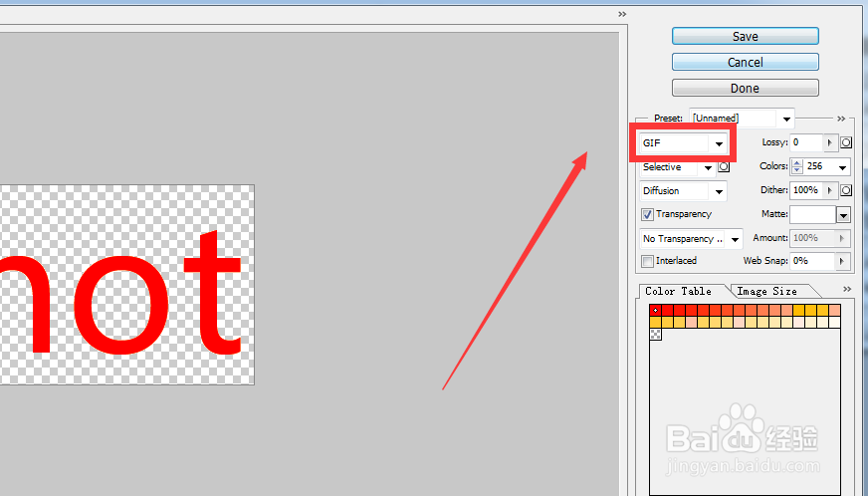Open the Lossy slider popup arrow
Viewport: 868px width, 496px height.
pyautogui.click(x=830, y=143)
